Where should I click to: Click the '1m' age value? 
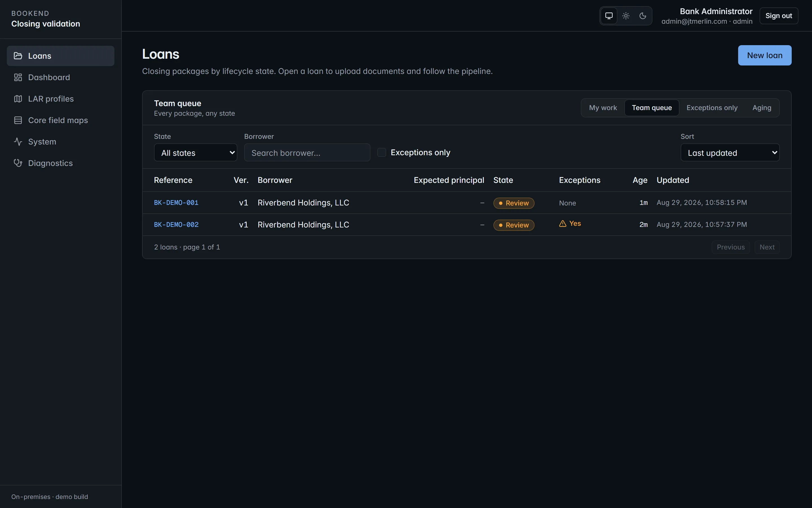[643, 203]
